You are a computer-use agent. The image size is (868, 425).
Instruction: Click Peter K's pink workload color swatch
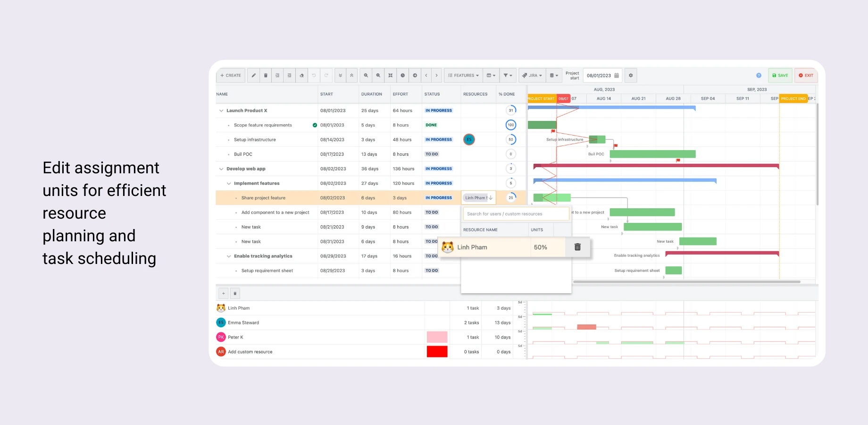coord(437,337)
